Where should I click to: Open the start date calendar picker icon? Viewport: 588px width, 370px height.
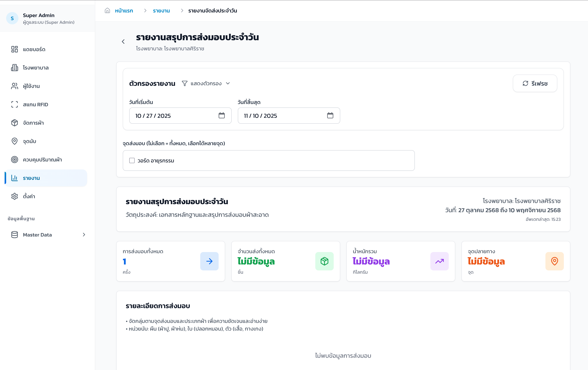222,115
